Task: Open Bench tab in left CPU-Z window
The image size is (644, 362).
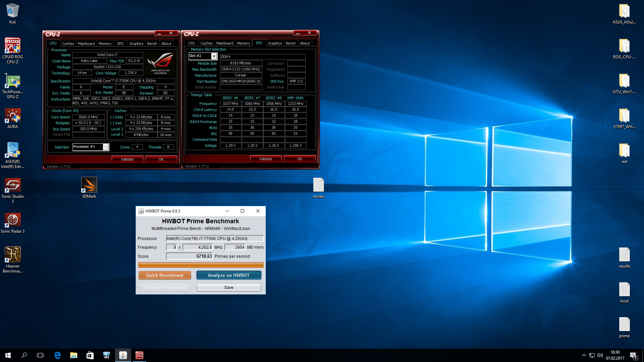Action: tap(152, 44)
